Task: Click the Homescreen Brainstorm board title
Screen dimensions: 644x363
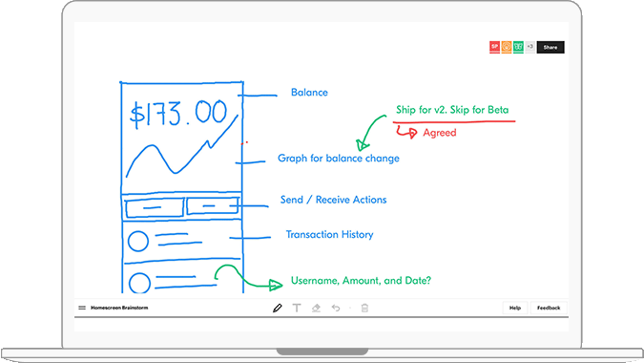Action: (119, 308)
